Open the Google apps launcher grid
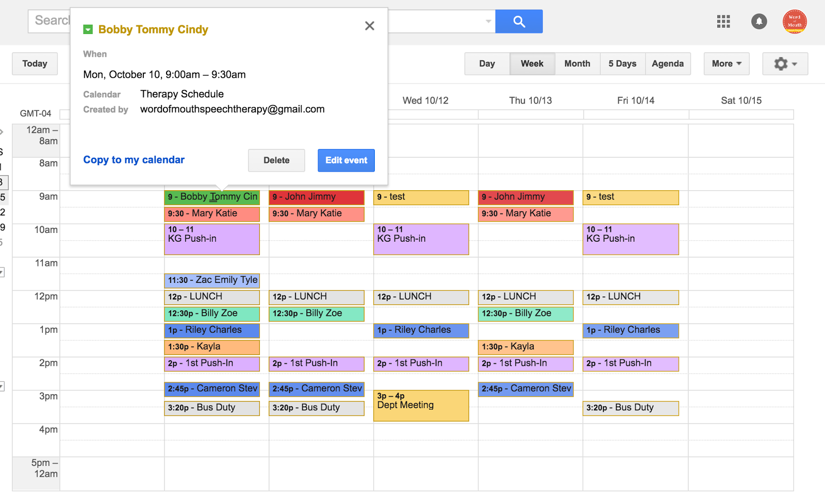 pyautogui.click(x=723, y=22)
